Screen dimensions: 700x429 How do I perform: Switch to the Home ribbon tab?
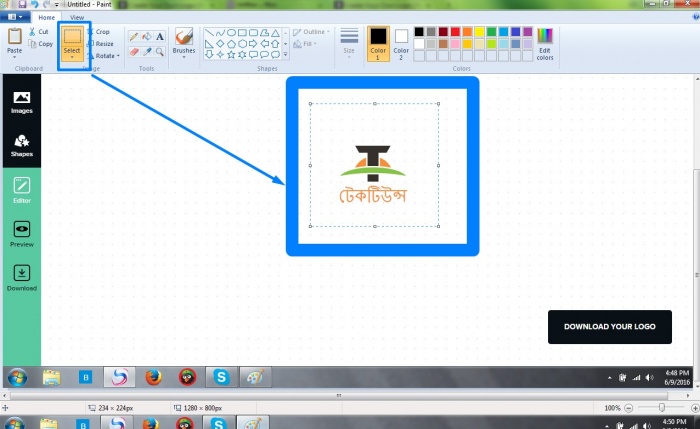pos(46,17)
